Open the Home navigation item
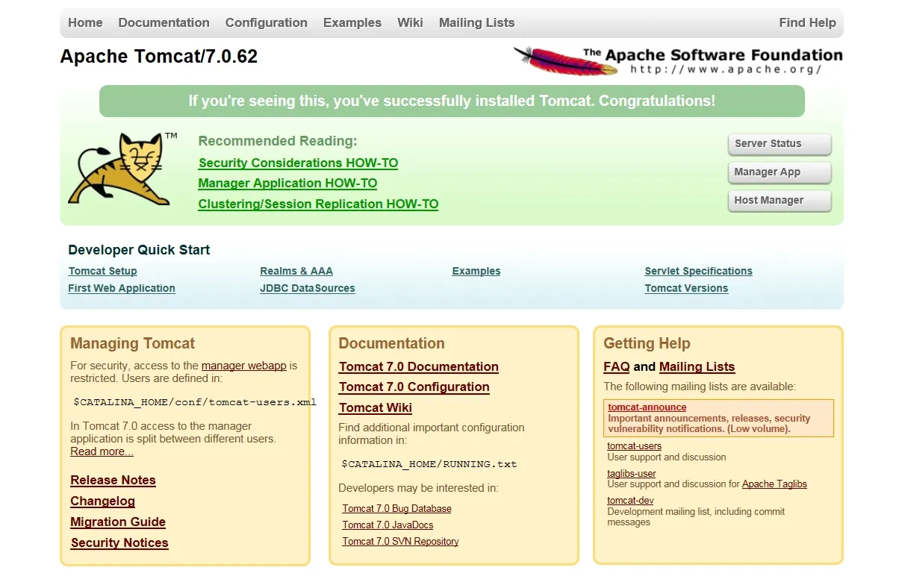Screen dimensions: 902x588 (x=85, y=22)
